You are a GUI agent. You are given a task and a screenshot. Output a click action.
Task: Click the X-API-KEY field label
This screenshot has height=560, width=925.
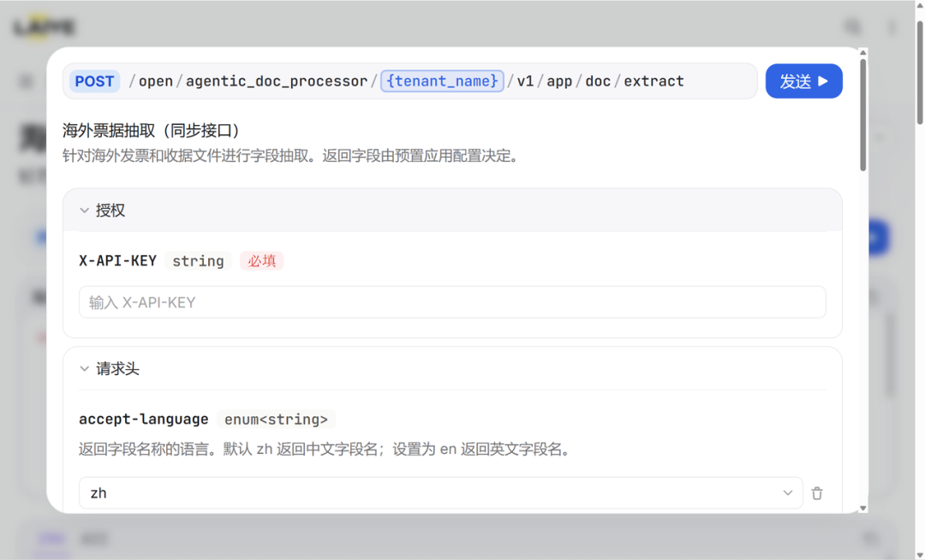point(118,260)
